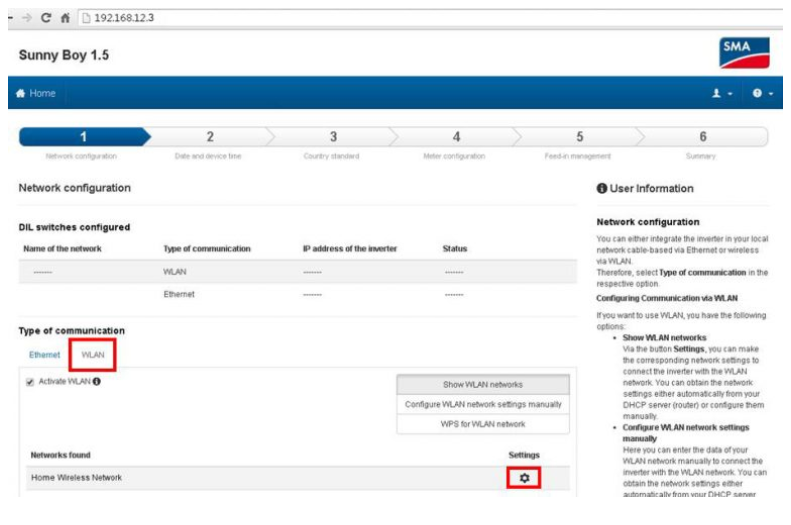Screen dimensions: 791x525
Task: Open the Home menu item
Action: tap(36, 93)
